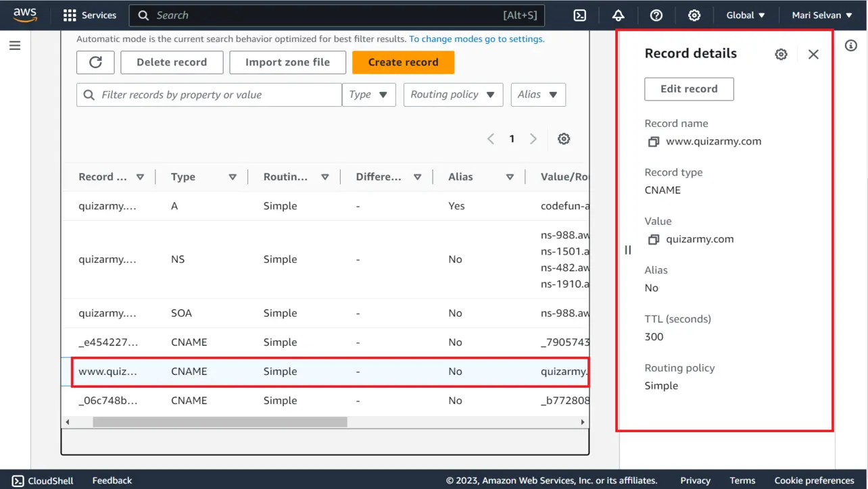Viewport: 868px width, 489px height.
Task: Open the Mari Selvan account menu
Action: point(822,15)
